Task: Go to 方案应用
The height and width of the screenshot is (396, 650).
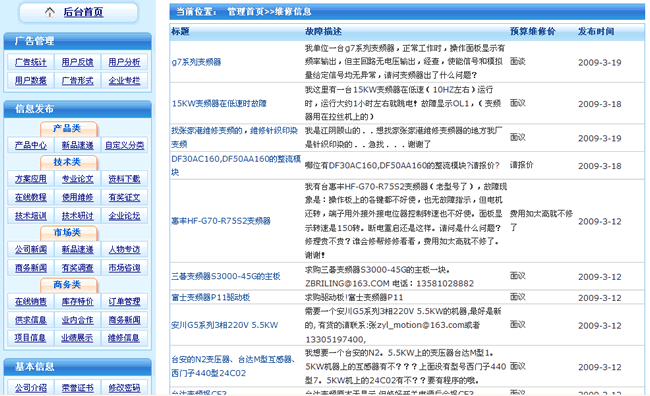Action: (x=31, y=179)
